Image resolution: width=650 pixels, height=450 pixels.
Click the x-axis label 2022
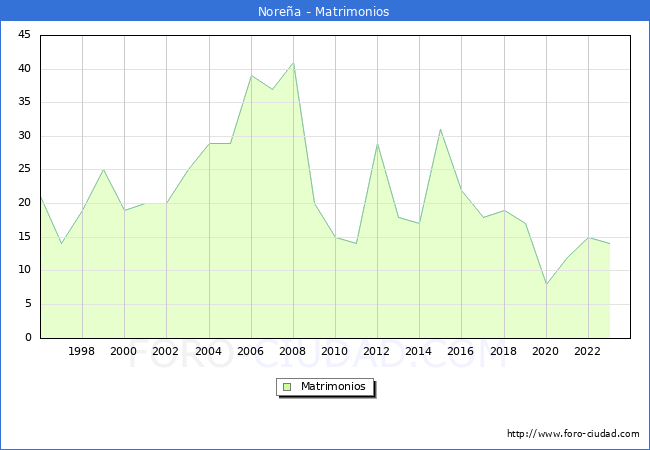click(587, 351)
